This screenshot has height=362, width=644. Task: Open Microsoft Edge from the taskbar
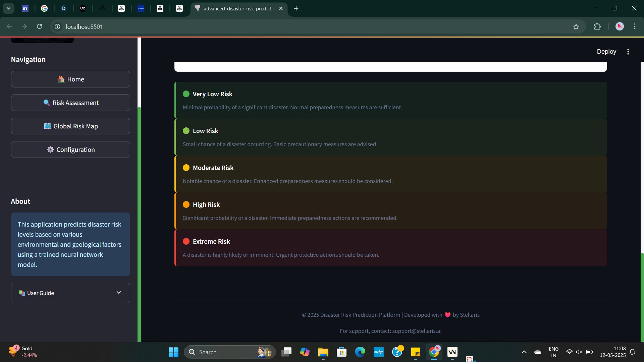[360, 352]
